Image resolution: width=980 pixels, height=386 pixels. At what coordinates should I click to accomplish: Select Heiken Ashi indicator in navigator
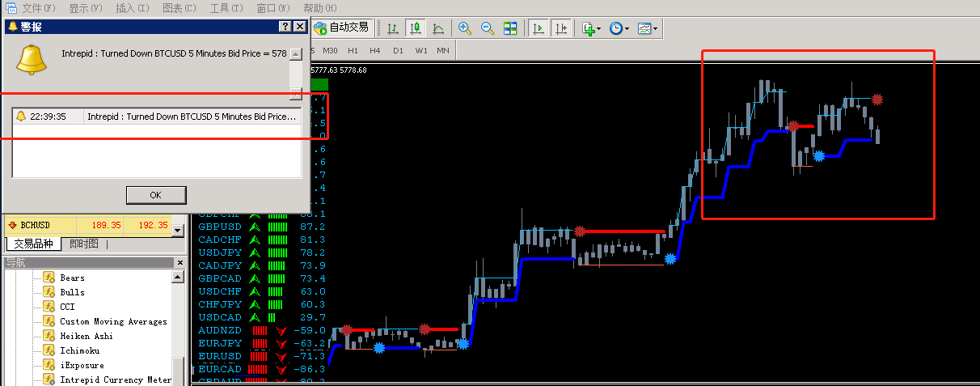pyautogui.click(x=87, y=336)
